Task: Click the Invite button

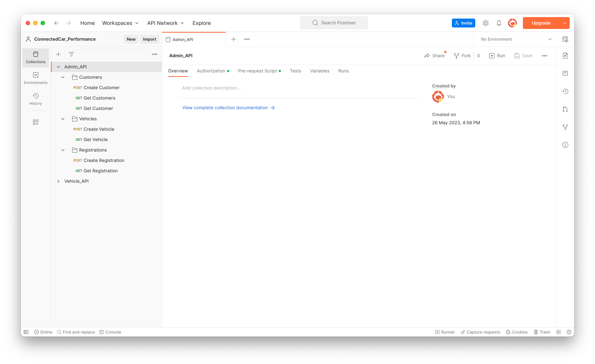Action: [463, 23]
